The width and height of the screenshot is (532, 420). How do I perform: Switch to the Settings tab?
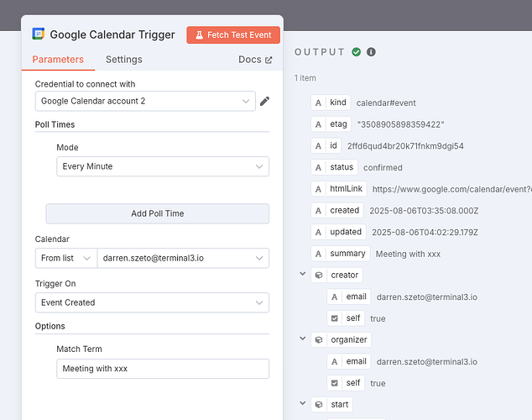123,60
